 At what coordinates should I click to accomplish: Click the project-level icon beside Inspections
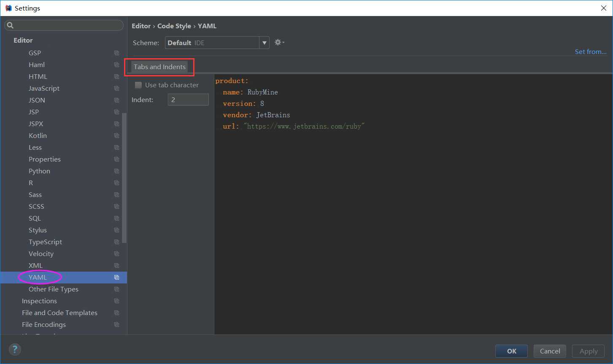[116, 301]
